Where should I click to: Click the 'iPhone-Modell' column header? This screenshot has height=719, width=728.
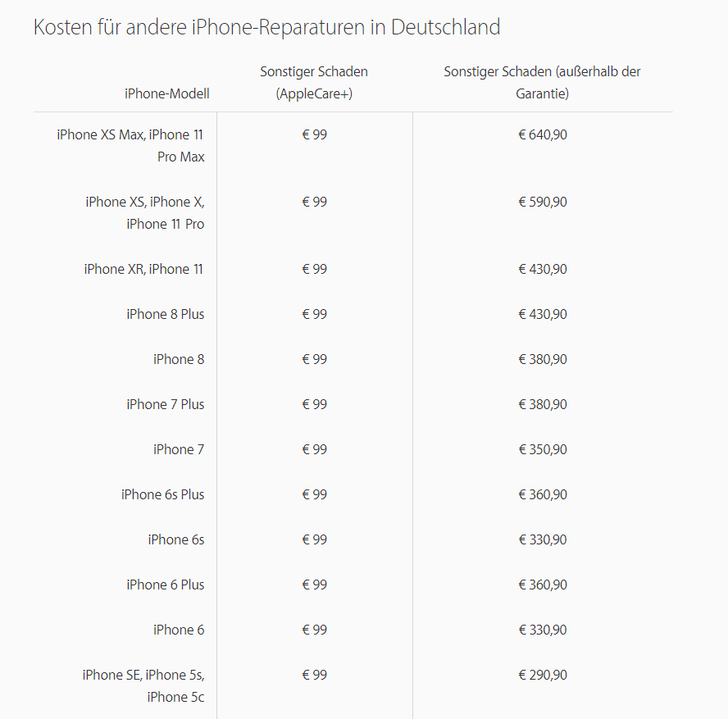point(166,93)
